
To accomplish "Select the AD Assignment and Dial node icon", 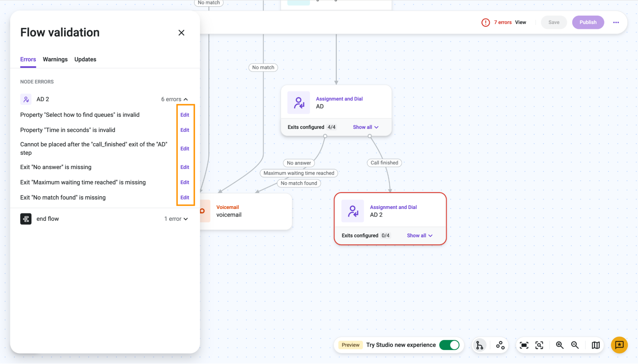I will (x=298, y=103).
